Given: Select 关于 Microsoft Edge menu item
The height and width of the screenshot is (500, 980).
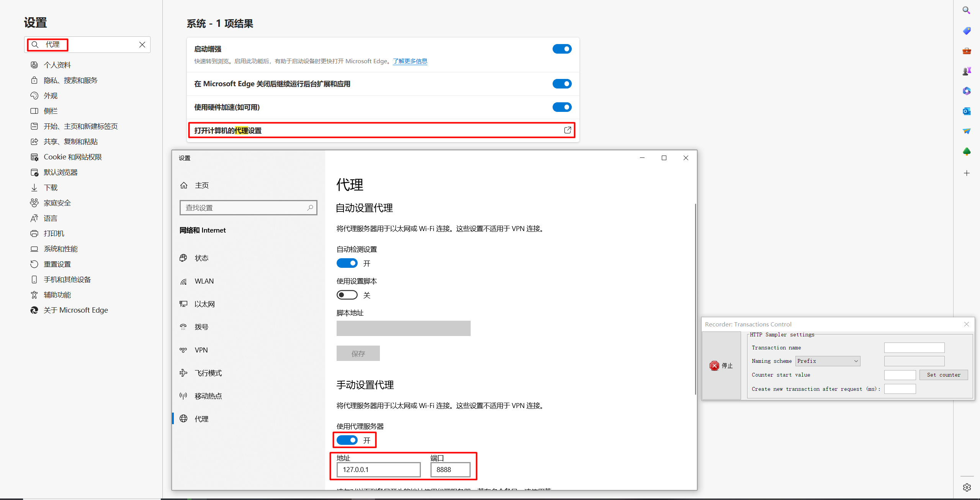Looking at the screenshot, I should click(x=76, y=310).
